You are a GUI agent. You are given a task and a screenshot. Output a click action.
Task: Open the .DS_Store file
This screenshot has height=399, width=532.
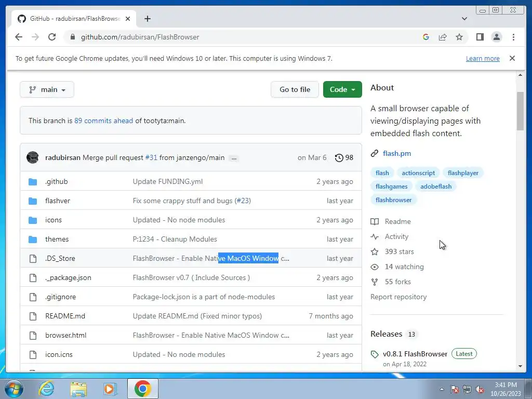click(60, 259)
